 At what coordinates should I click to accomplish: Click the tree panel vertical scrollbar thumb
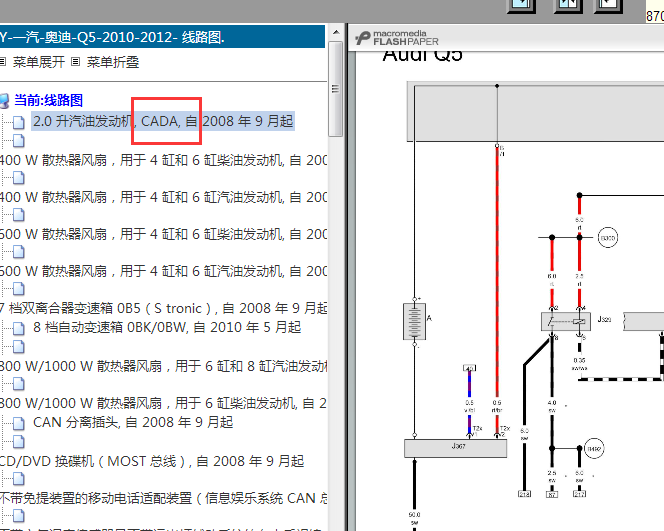pos(336,89)
